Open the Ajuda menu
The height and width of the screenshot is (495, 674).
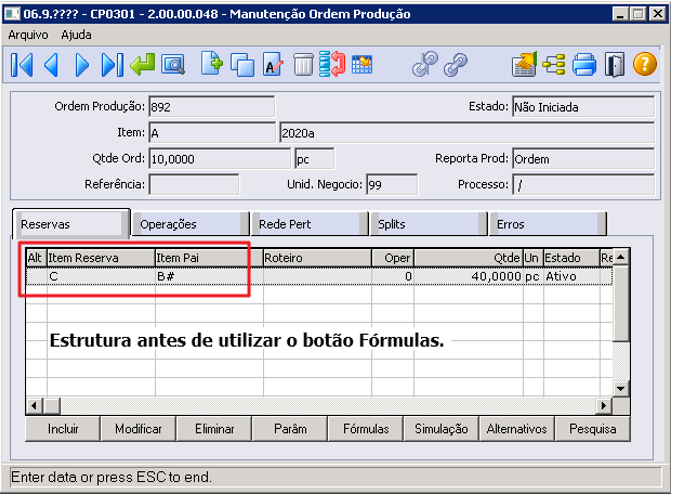(x=76, y=35)
